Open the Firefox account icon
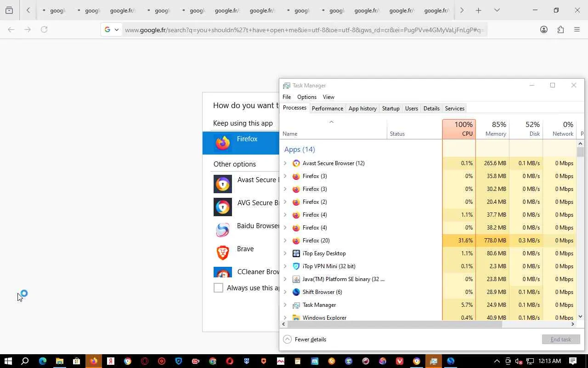Screen dimensions: 588x368 544,29
